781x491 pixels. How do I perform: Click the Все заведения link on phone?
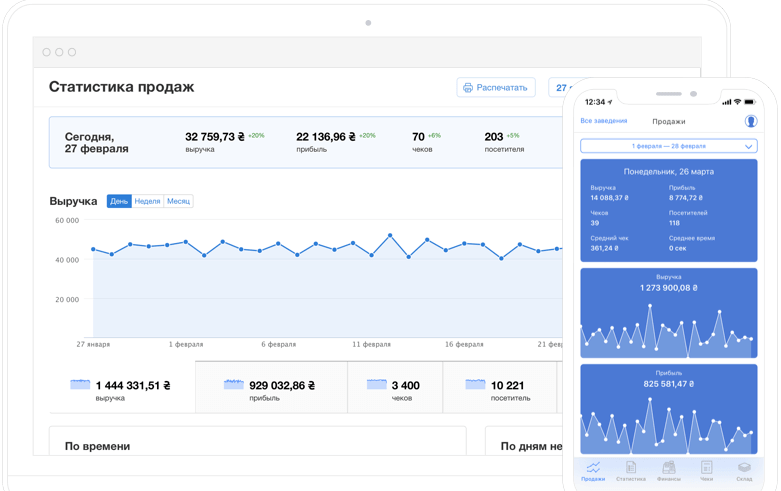(x=604, y=121)
